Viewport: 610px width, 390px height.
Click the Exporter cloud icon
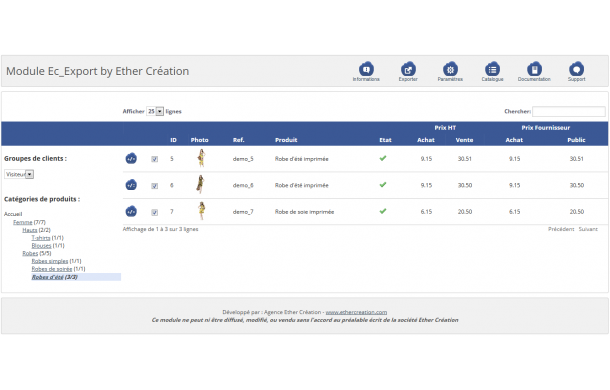pos(408,69)
